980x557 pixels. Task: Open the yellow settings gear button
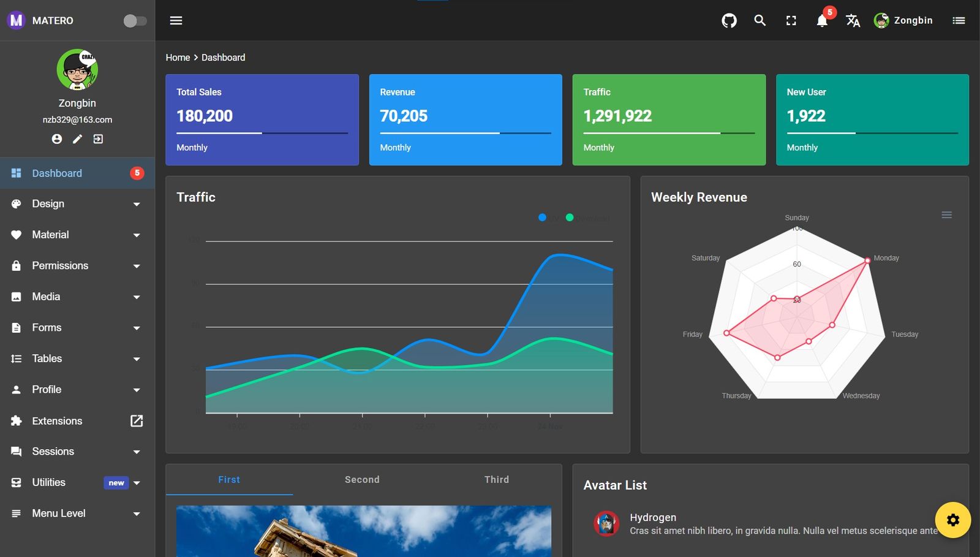[953, 520]
